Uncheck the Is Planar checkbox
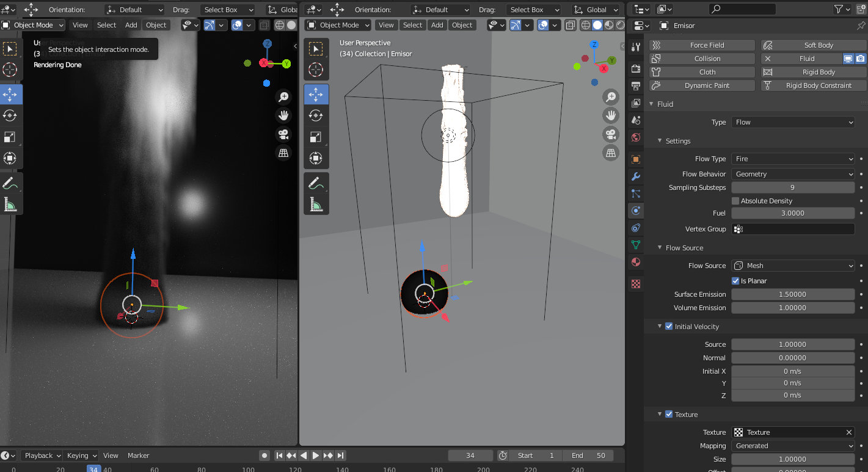This screenshot has width=868, height=472. pyautogui.click(x=735, y=281)
